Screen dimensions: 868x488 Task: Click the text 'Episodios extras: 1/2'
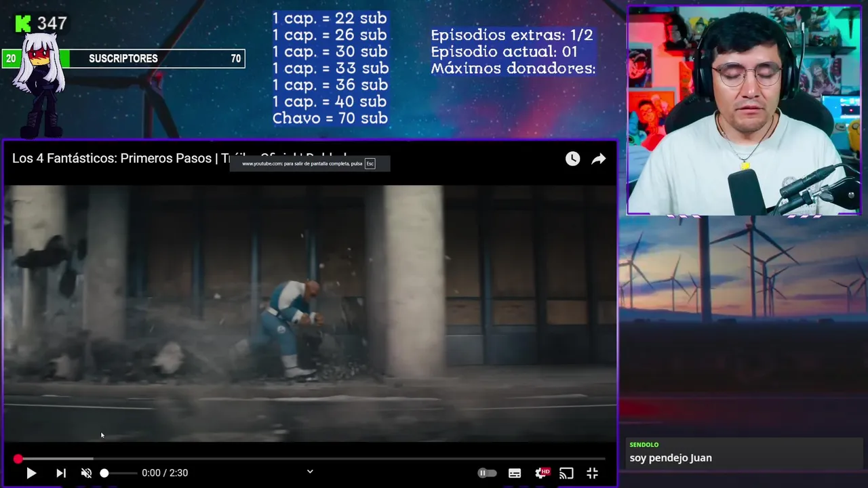click(512, 35)
